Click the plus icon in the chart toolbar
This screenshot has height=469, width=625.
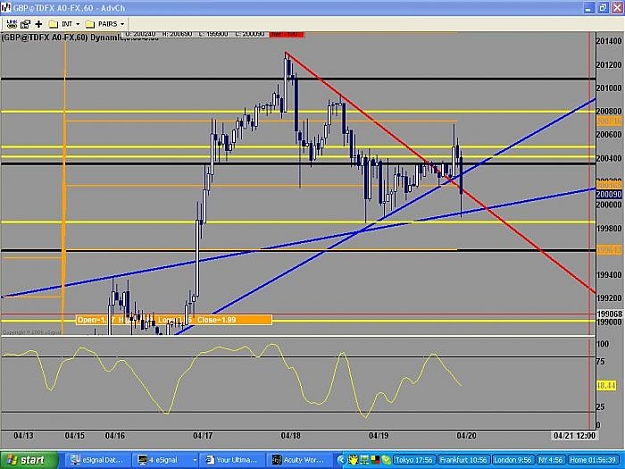click(39, 24)
